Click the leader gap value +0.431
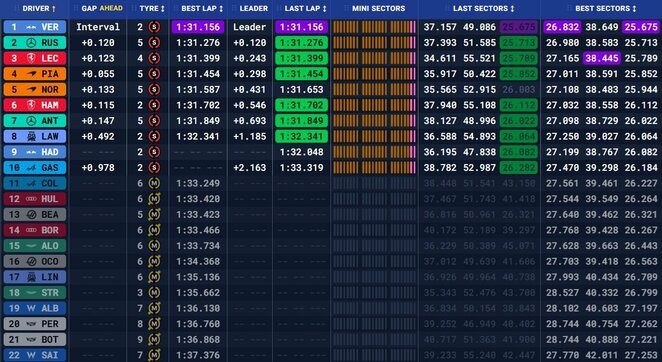Viewport: 662px width, 362px height. (x=250, y=90)
